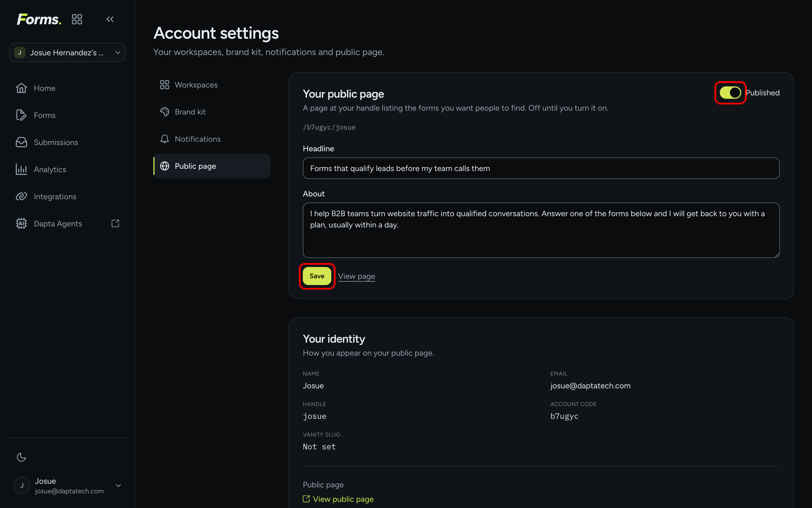Open the apps grid icon beside the logo
Screen dimensions: 812x508
tap(77, 19)
